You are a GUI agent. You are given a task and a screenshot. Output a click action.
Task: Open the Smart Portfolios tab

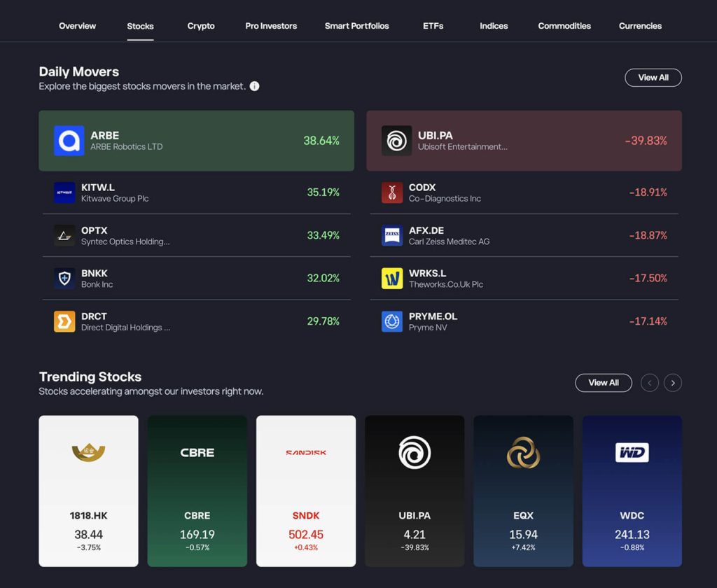click(x=356, y=26)
